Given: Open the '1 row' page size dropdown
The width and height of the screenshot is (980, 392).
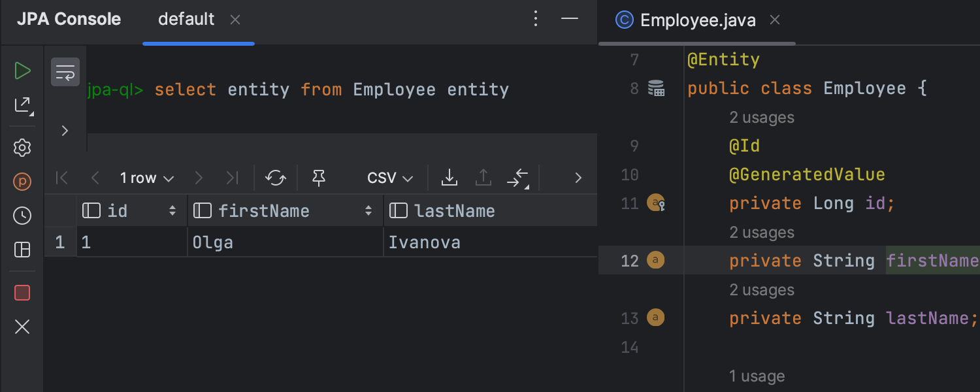Looking at the screenshot, I should [147, 178].
